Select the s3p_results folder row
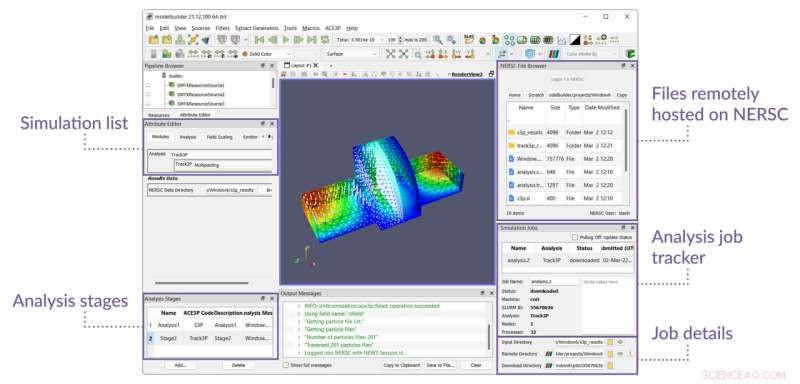800x384 pixels. (x=565, y=133)
